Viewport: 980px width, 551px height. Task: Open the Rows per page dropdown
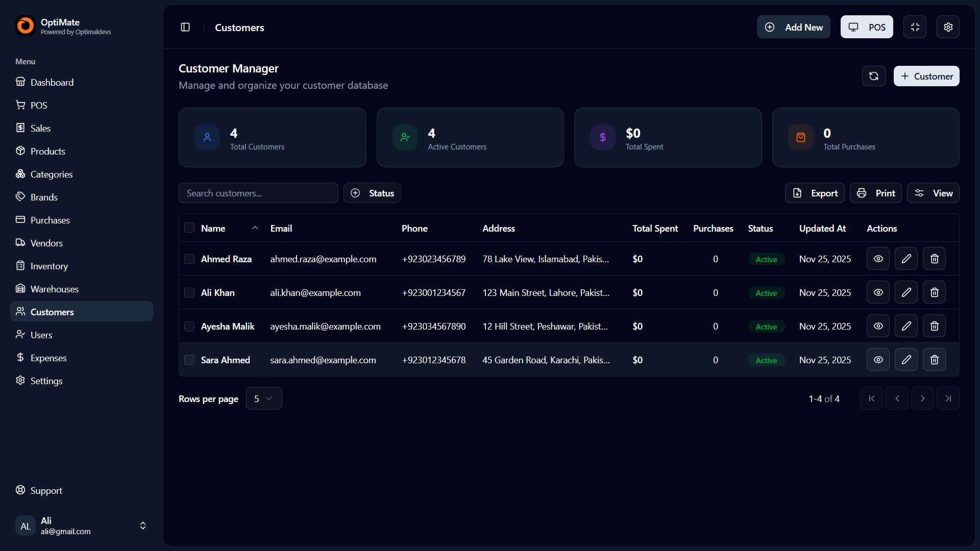click(x=263, y=398)
